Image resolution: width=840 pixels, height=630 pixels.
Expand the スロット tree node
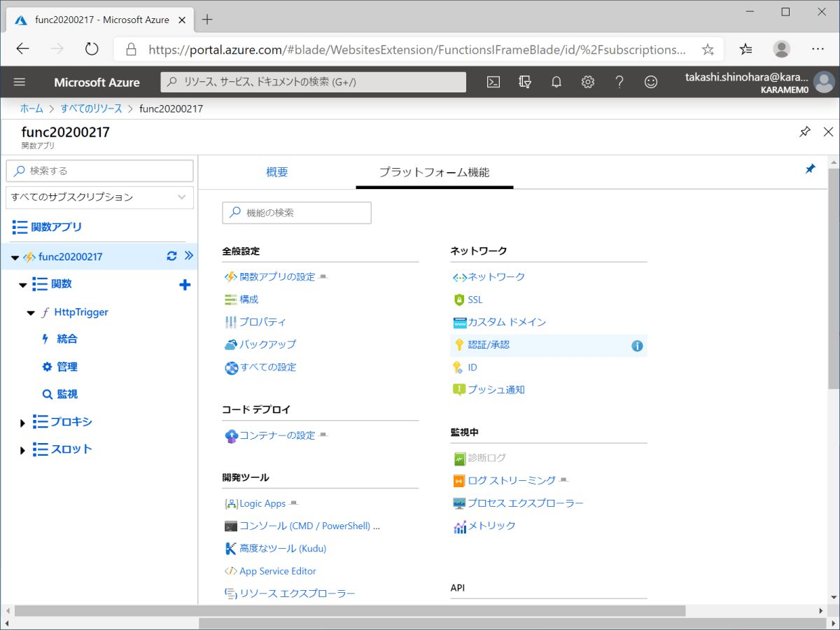tap(22, 451)
